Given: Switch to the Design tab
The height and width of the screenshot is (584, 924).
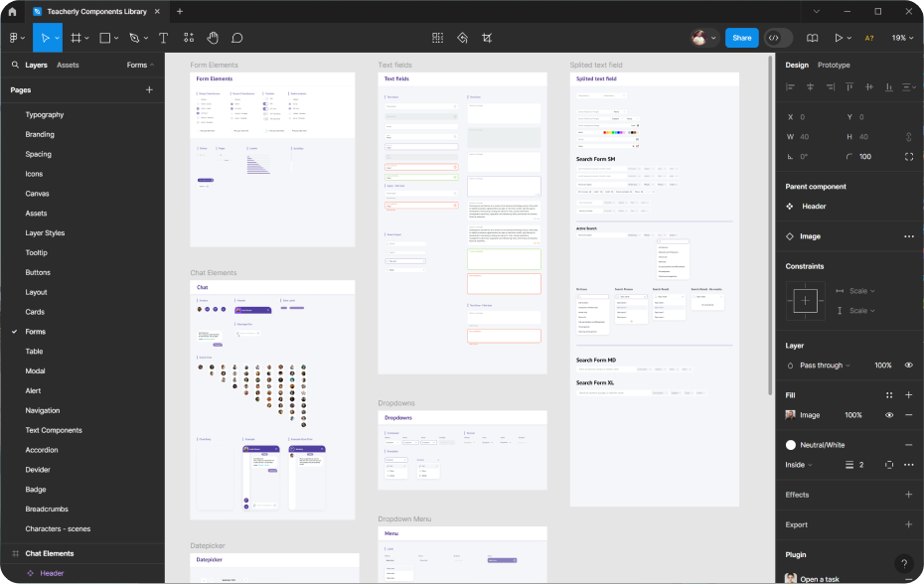Looking at the screenshot, I should (797, 65).
